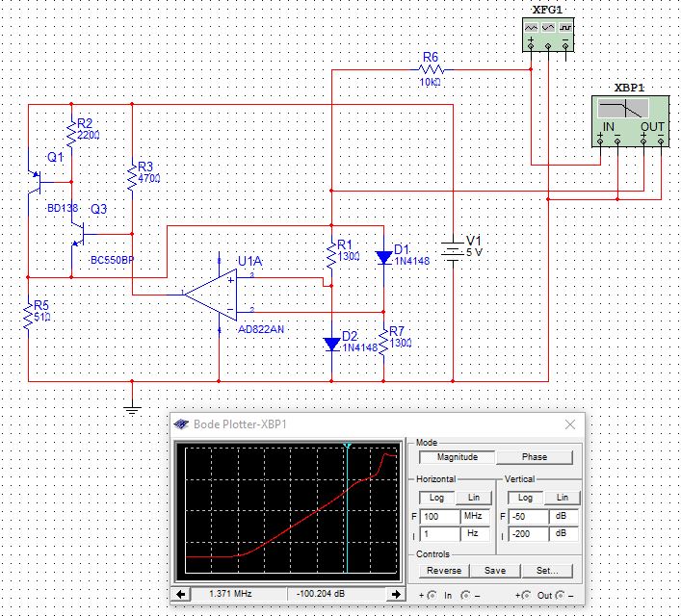The image size is (681, 616).
Task: Click the Out minus terminal radio
Action: click(x=560, y=596)
